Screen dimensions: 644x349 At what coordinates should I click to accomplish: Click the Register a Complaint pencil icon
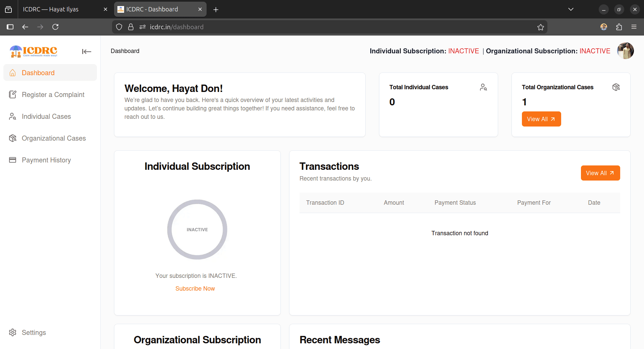point(13,95)
